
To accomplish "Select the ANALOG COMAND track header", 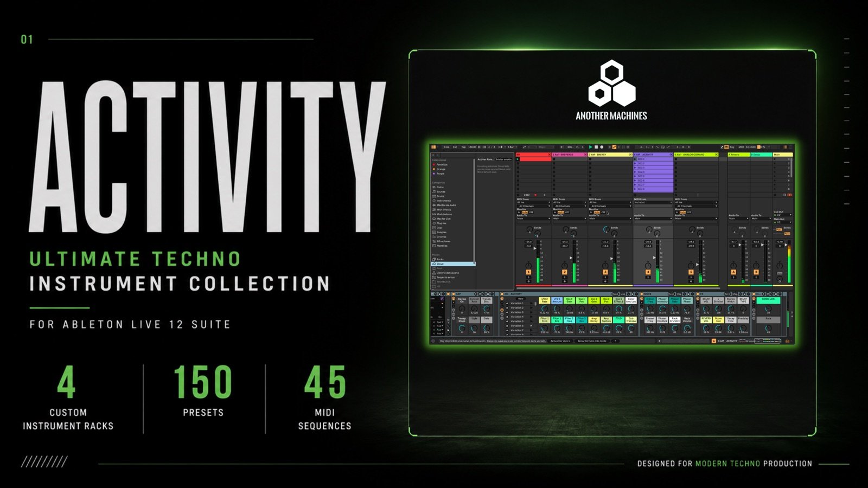I will pos(696,155).
